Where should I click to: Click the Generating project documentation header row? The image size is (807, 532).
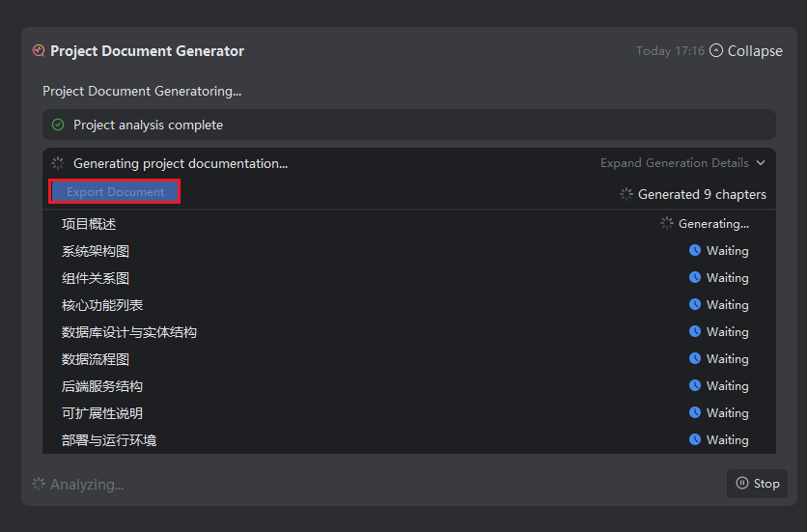click(x=290, y=163)
